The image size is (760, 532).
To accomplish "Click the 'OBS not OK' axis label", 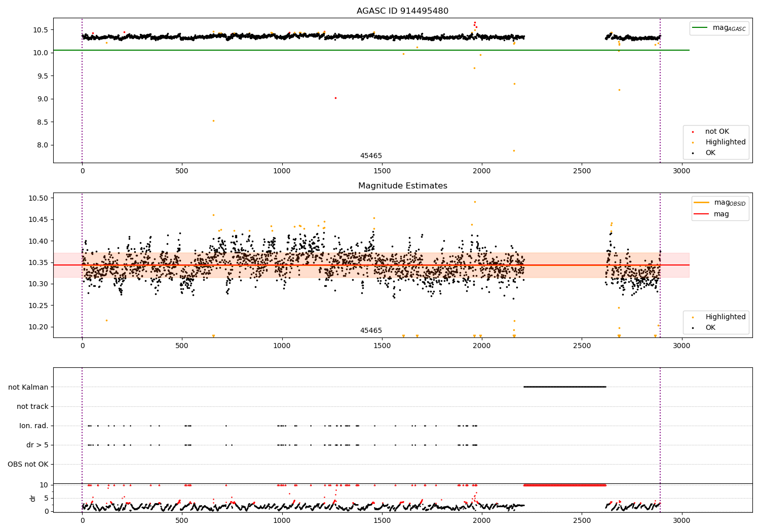I will (x=28, y=464).
